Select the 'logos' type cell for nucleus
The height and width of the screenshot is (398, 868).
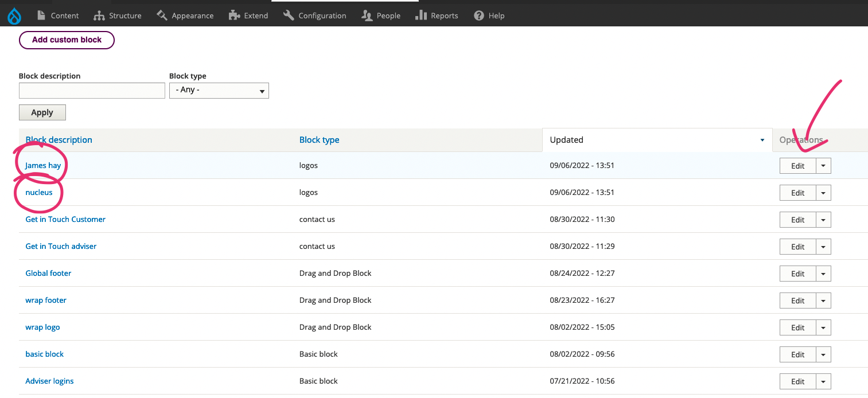pos(309,193)
